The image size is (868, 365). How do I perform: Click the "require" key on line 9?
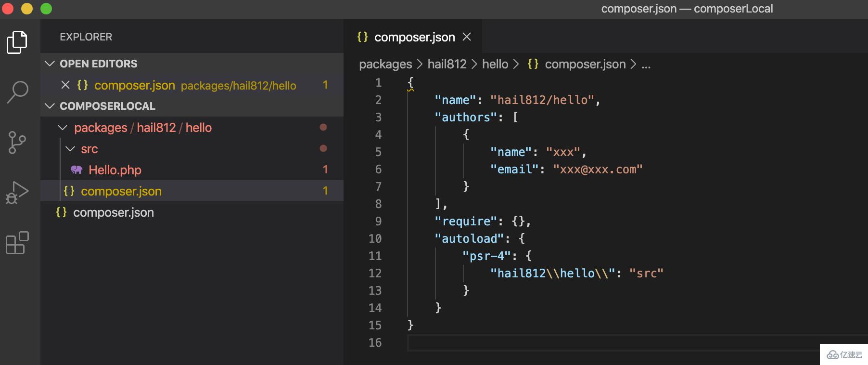pos(466,222)
